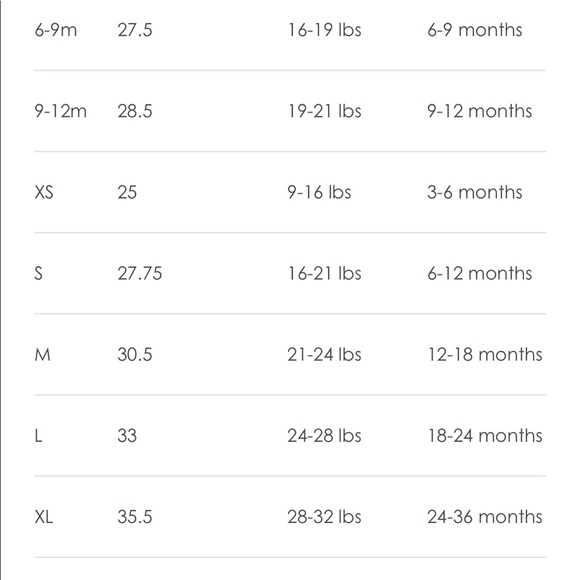580x580 pixels.
Task: Select the 9-12m size label
Action: click(61, 111)
